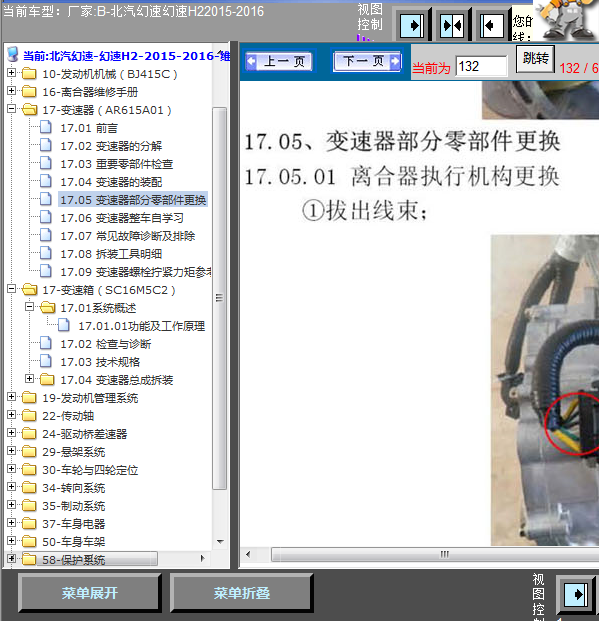599x621 pixels.
Task: Click the bottom-right view control arrow icon
Action: (575, 594)
